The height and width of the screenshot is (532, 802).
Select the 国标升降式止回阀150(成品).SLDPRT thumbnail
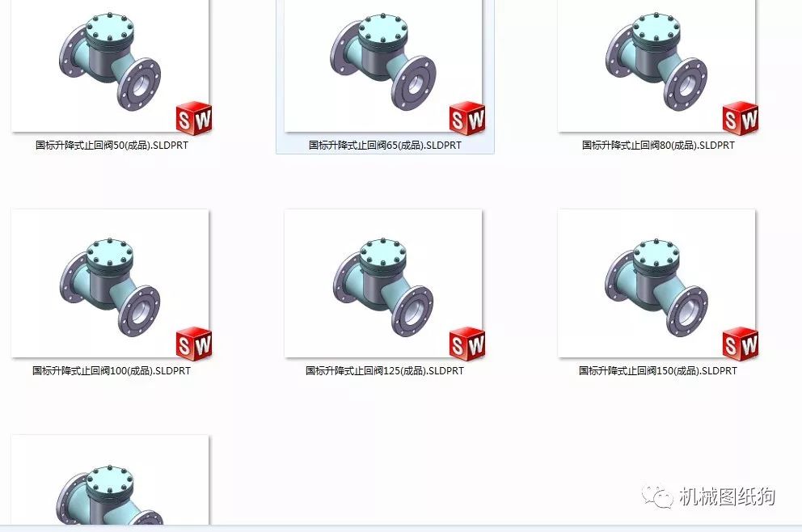point(656,283)
